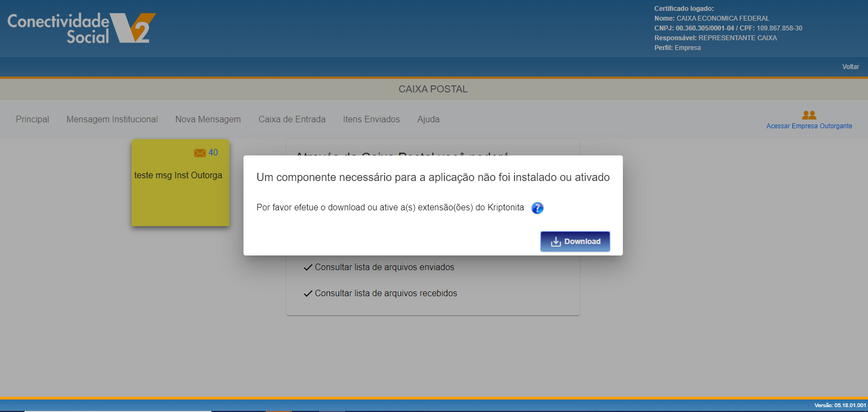The height and width of the screenshot is (412, 868).
Task: Click the orange envelope icon on the yellow note
Action: click(199, 153)
